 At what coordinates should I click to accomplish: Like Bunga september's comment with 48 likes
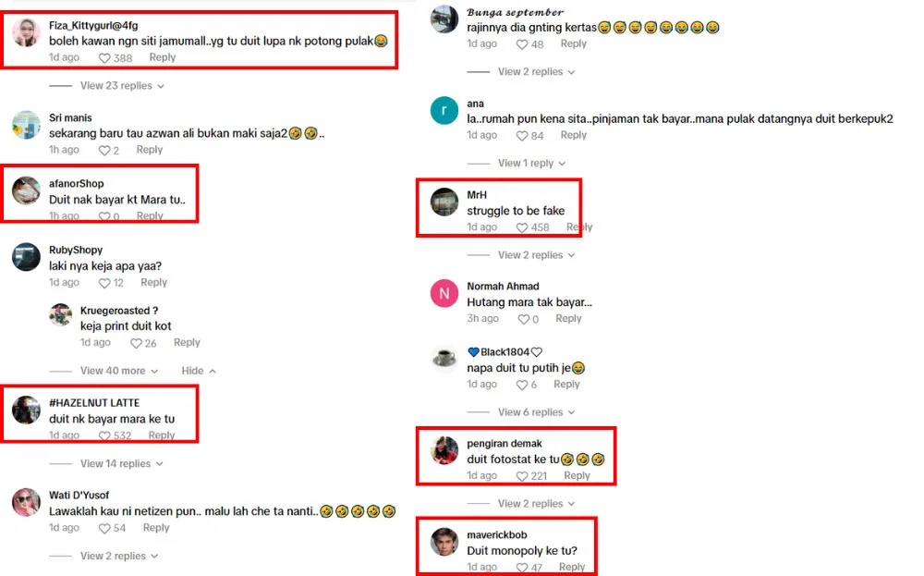[x=522, y=44]
